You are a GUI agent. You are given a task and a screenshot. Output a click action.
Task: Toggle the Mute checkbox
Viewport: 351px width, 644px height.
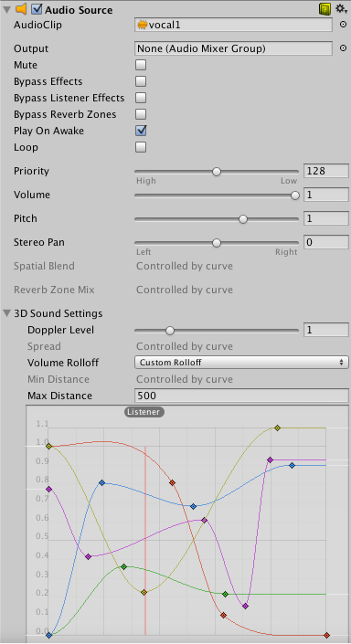click(x=141, y=65)
